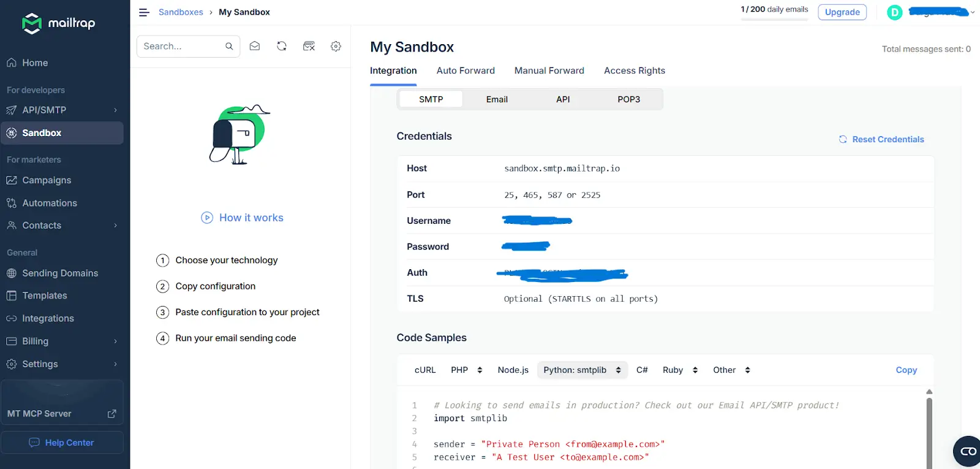Open the PHP code sample dropdown

click(x=467, y=370)
